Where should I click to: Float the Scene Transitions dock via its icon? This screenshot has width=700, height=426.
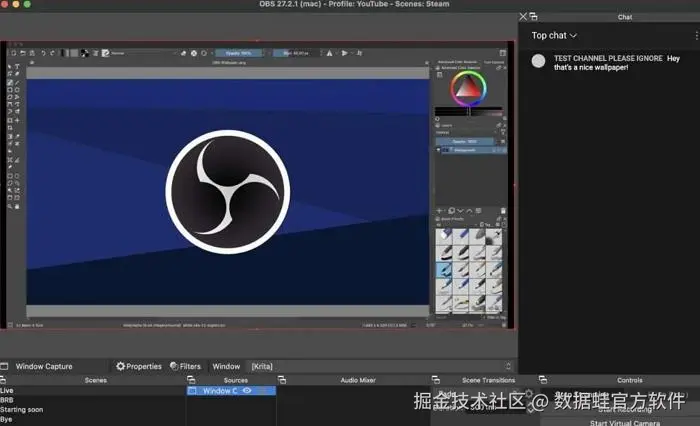[x=436, y=380]
